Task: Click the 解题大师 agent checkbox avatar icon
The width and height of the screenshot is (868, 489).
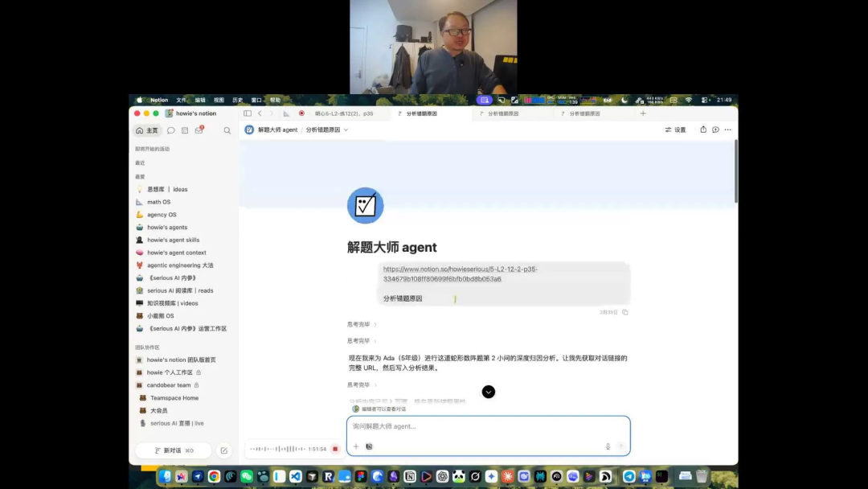Action: (366, 205)
